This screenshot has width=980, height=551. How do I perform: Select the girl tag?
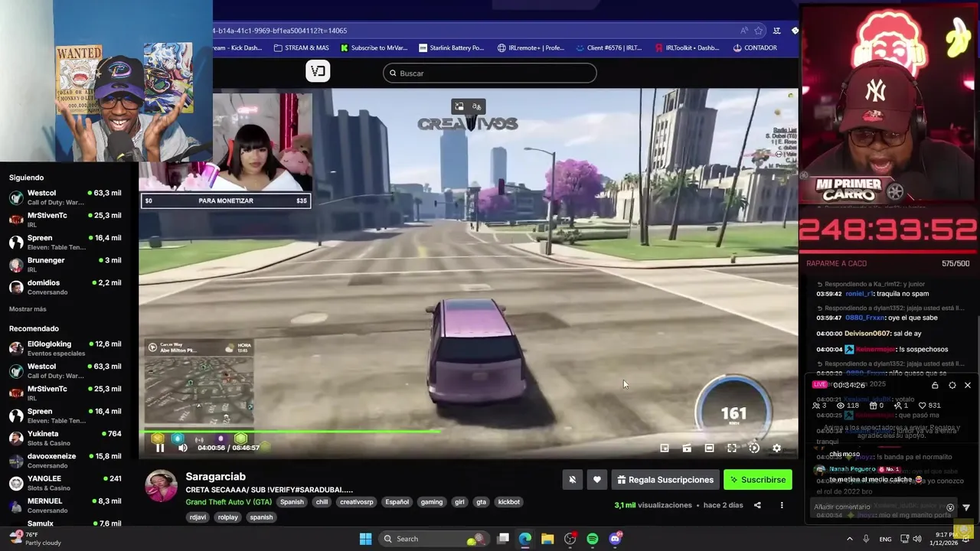tap(459, 502)
